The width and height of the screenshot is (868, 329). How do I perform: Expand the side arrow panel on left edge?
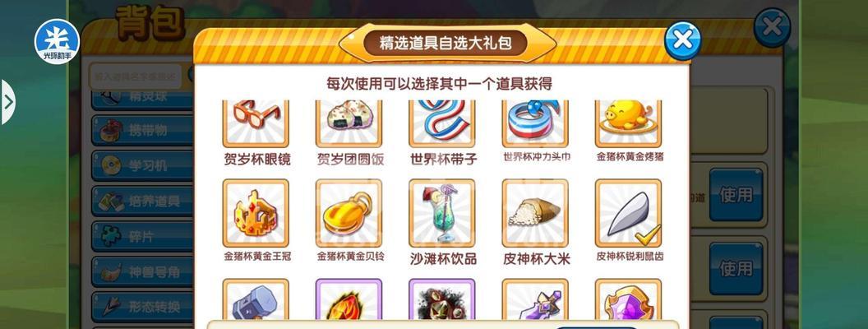pos(7,102)
